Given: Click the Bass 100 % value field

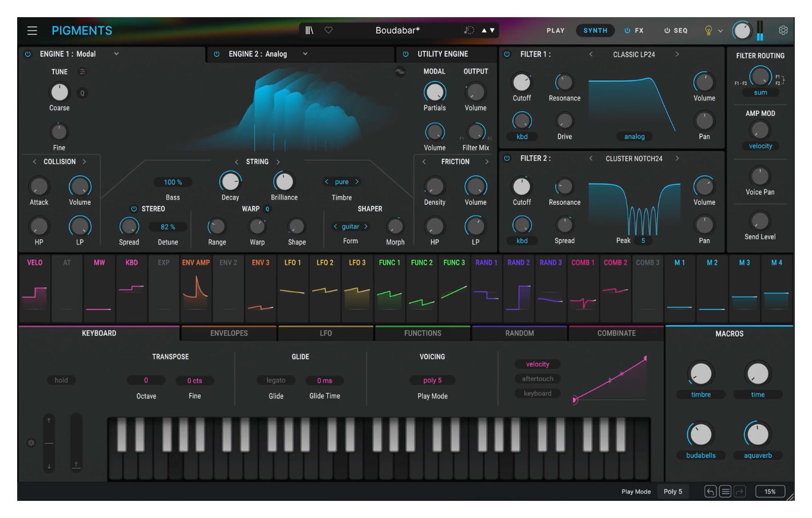Looking at the screenshot, I should point(173,182).
